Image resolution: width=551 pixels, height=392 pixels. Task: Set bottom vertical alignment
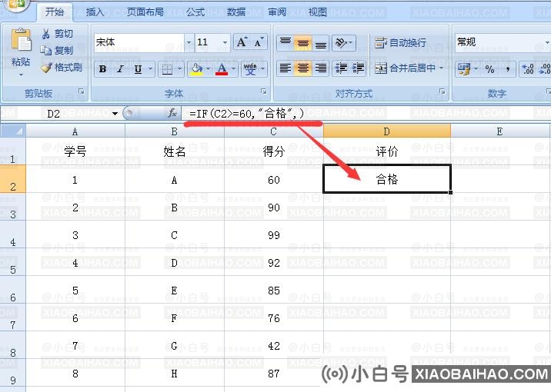320,43
